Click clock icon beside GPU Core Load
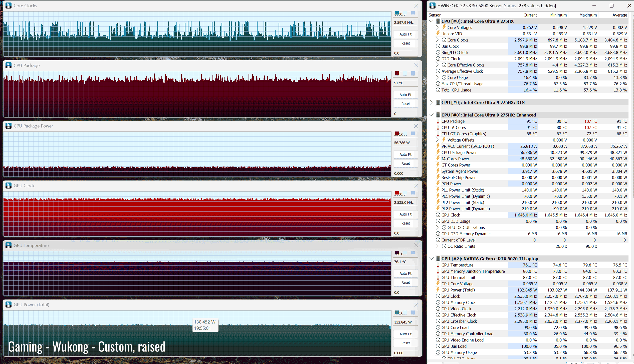Viewport: 634px width, 364px height. tap(438, 327)
